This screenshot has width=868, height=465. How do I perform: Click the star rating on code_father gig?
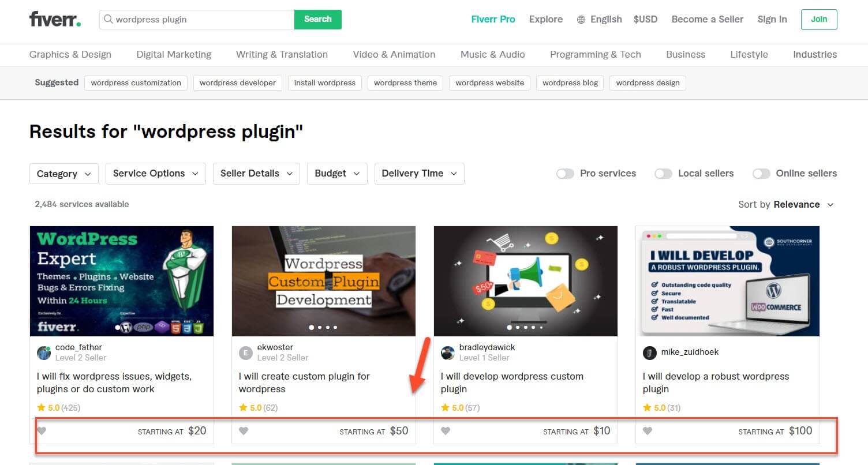point(58,408)
